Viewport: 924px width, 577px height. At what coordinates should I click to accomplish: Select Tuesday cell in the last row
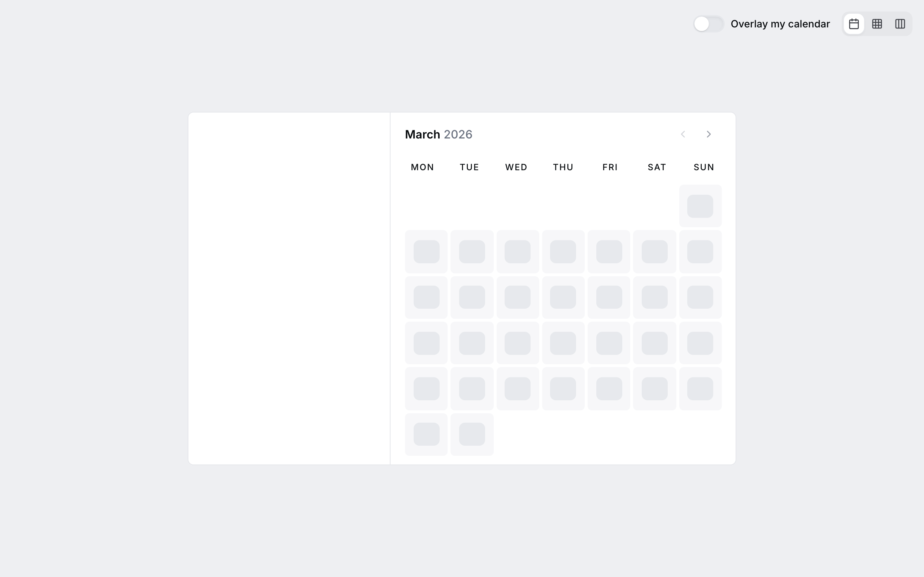coord(472,434)
